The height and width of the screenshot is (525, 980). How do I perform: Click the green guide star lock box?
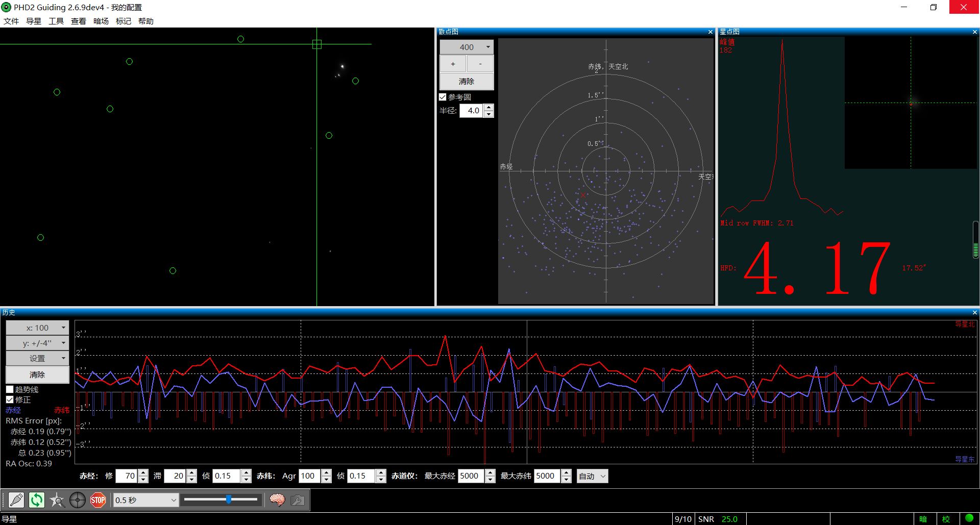[x=316, y=44]
